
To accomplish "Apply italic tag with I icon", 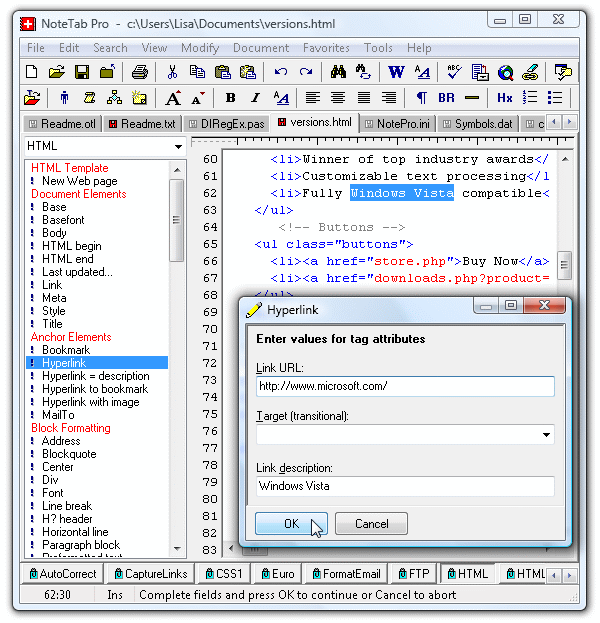I will 255,98.
